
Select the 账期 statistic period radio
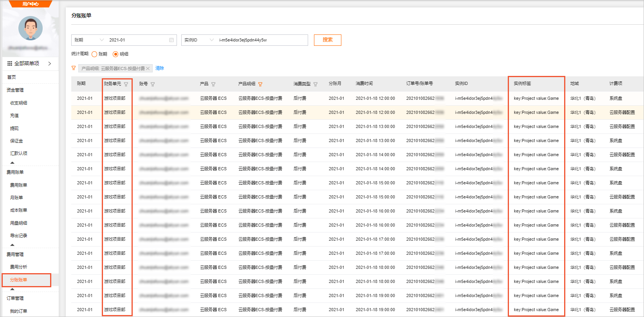pyautogui.click(x=94, y=54)
